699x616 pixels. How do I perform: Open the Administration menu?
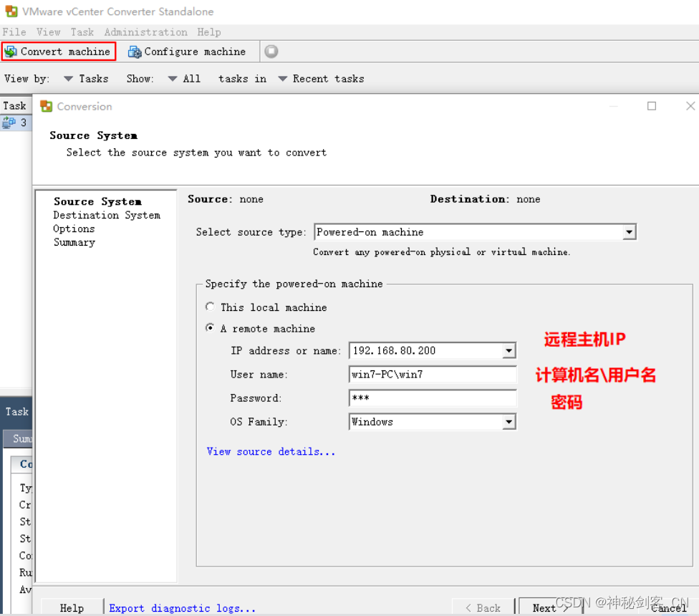146,32
